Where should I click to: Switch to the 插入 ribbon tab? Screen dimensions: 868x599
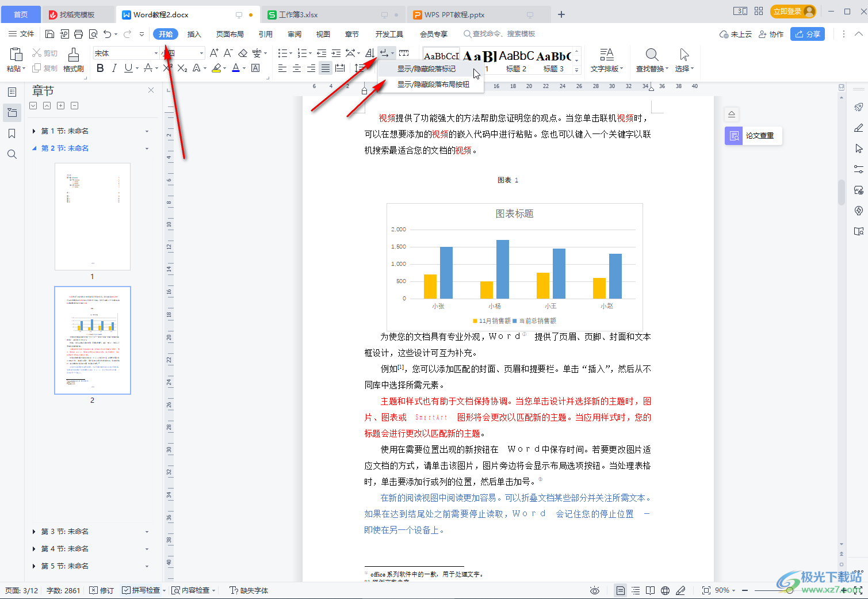coord(194,34)
